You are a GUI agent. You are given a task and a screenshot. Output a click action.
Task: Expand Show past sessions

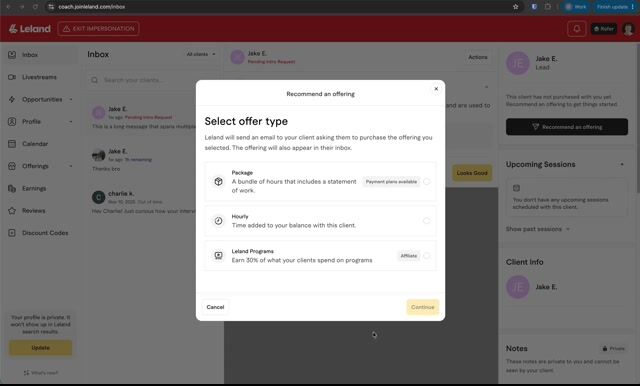(x=538, y=229)
